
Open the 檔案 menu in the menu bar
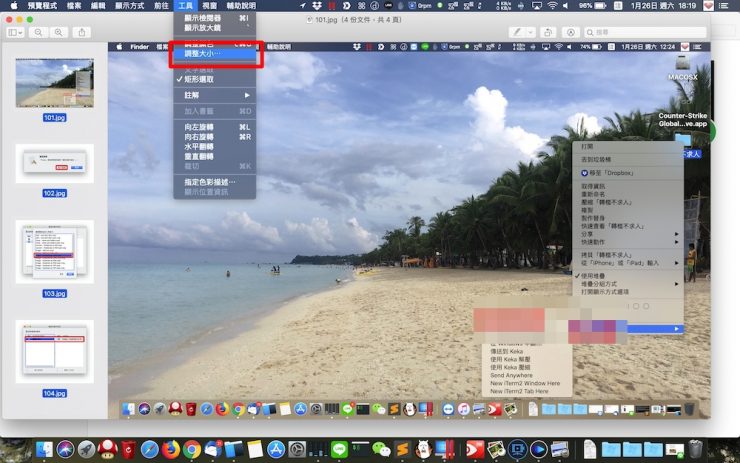pyautogui.click(x=74, y=6)
